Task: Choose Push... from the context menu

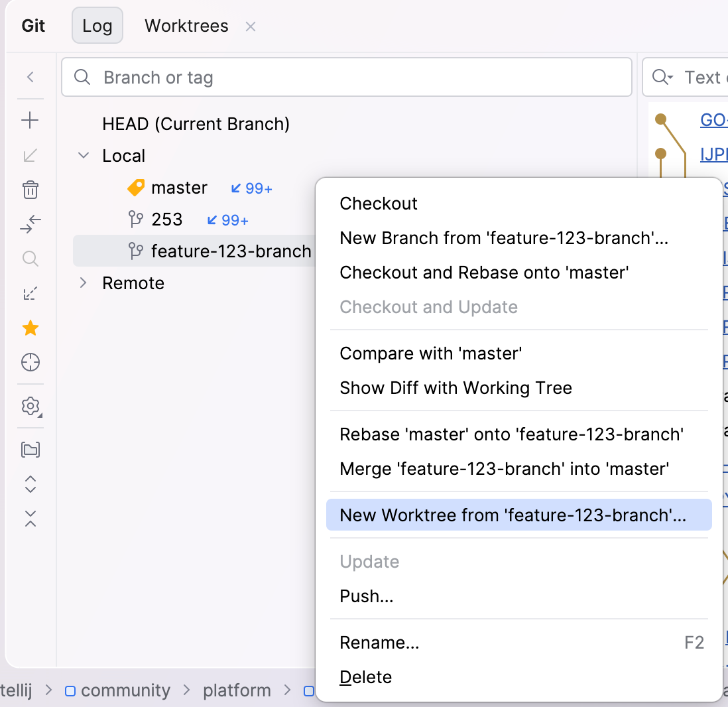Action: click(518, 596)
